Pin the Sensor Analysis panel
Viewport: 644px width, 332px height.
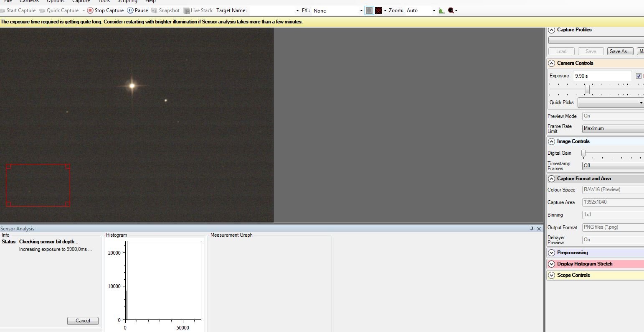point(532,229)
